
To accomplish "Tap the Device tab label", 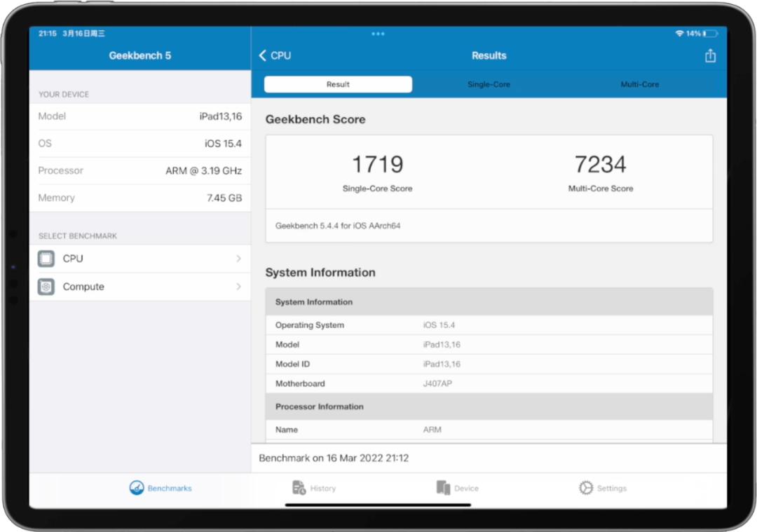I will [x=466, y=488].
